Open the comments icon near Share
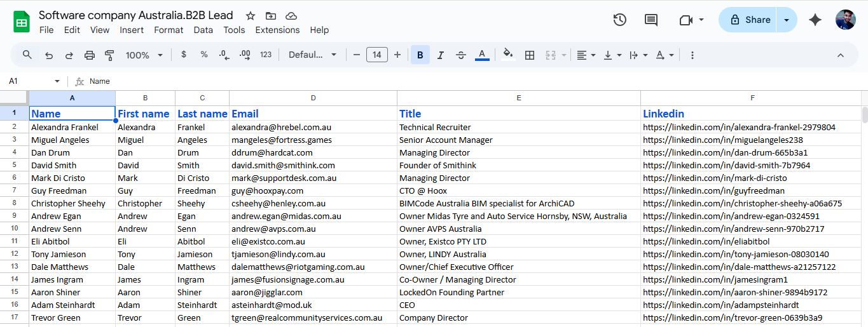Viewport: 868px width, 327px height. point(651,20)
